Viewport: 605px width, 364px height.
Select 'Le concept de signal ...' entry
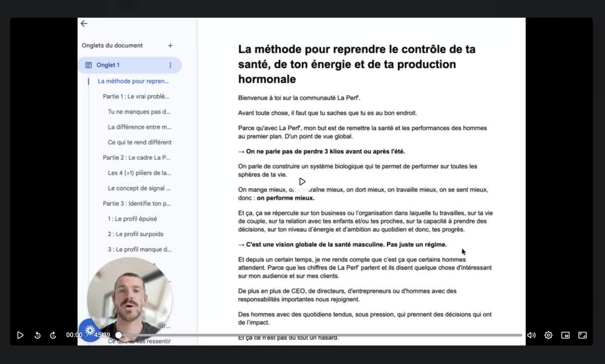[x=139, y=188]
